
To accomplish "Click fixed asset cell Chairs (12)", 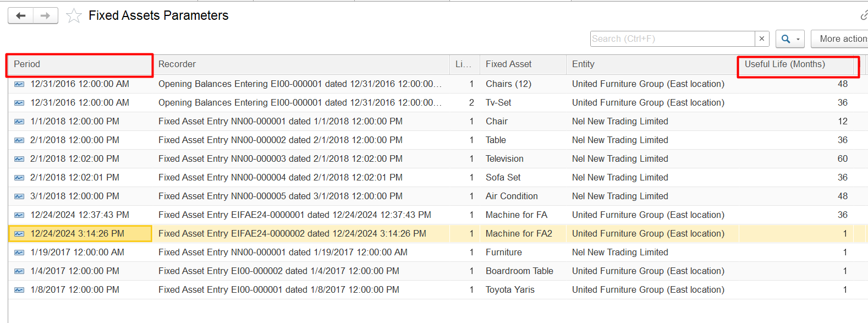I will (x=508, y=84).
